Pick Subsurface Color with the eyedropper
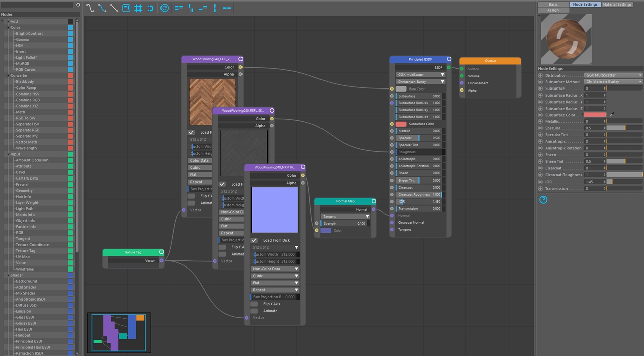This screenshot has width=644, height=356. pos(612,115)
